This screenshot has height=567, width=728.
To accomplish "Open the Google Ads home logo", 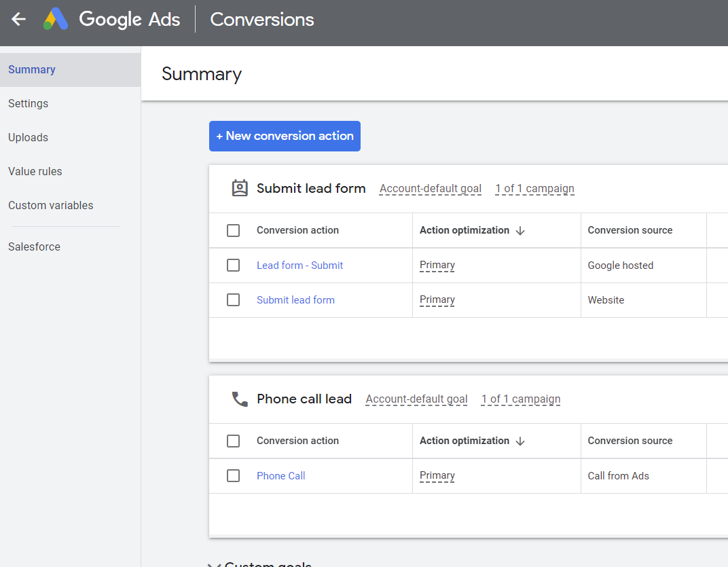I will [55, 18].
